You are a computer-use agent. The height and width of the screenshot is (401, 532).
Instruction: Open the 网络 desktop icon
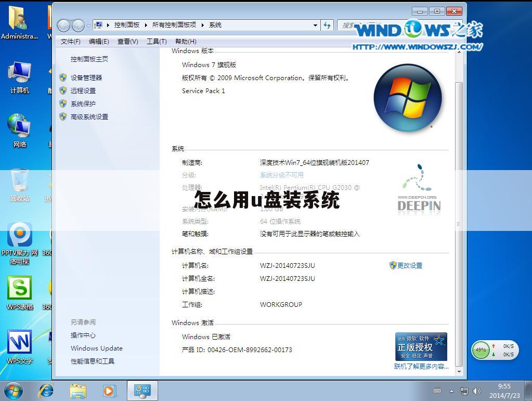[x=19, y=131]
